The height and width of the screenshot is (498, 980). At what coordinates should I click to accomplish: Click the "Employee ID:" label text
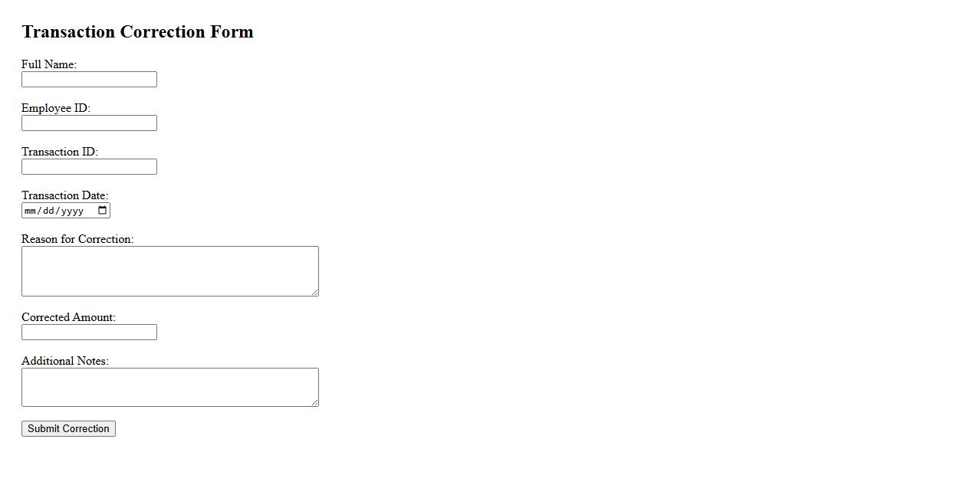[56, 108]
